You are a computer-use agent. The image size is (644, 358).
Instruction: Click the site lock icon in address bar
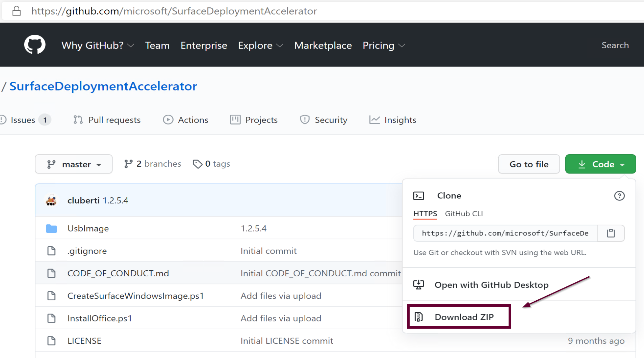(x=17, y=11)
